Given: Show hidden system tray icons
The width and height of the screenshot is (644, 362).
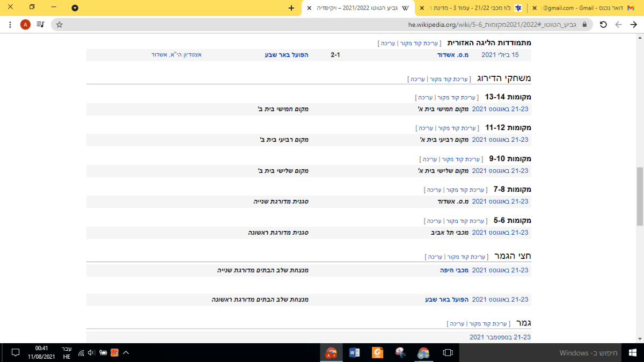Looking at the screenshot, I should pyautogui.click(x=126, y=353).
